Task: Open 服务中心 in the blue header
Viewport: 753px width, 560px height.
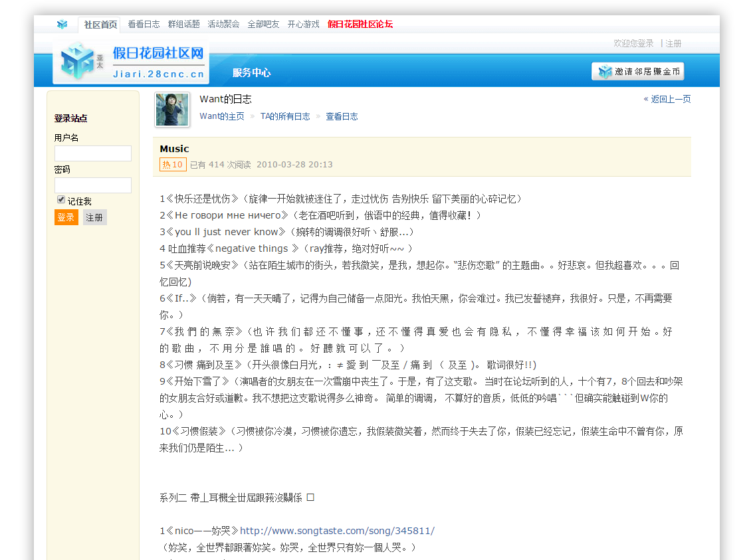Action: 251,72
